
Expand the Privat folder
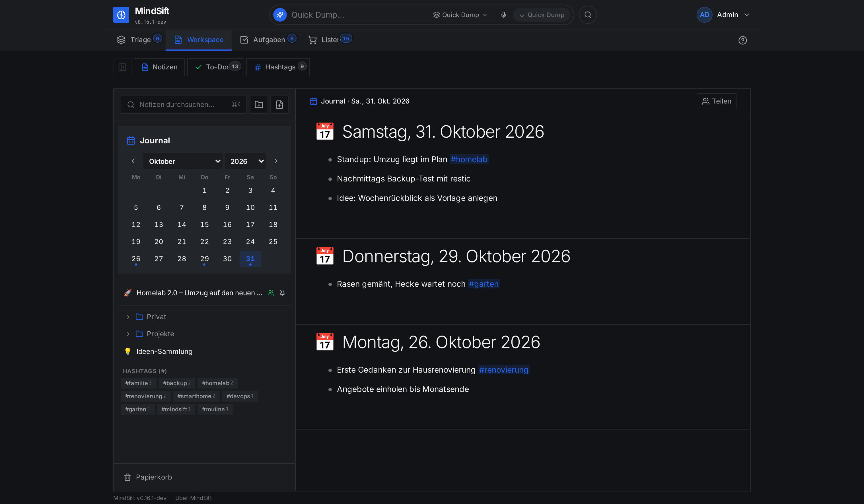128,317
